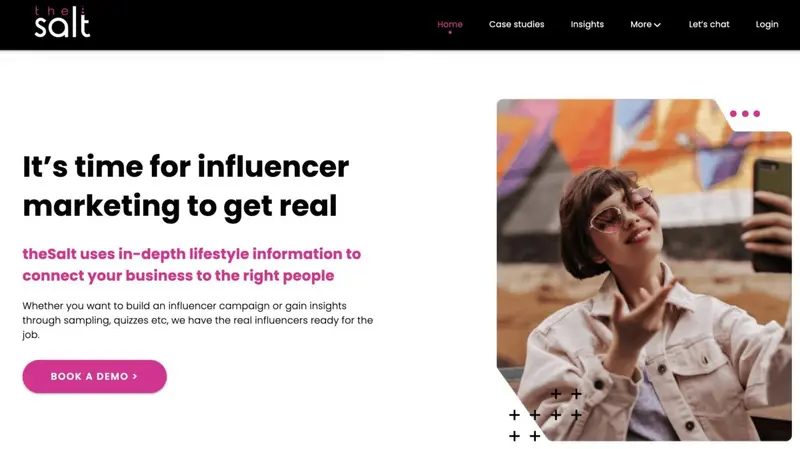The image size is (800, 449).
Task: Click the paragraph starting with "Whether you want"
Action: [197, 320]
